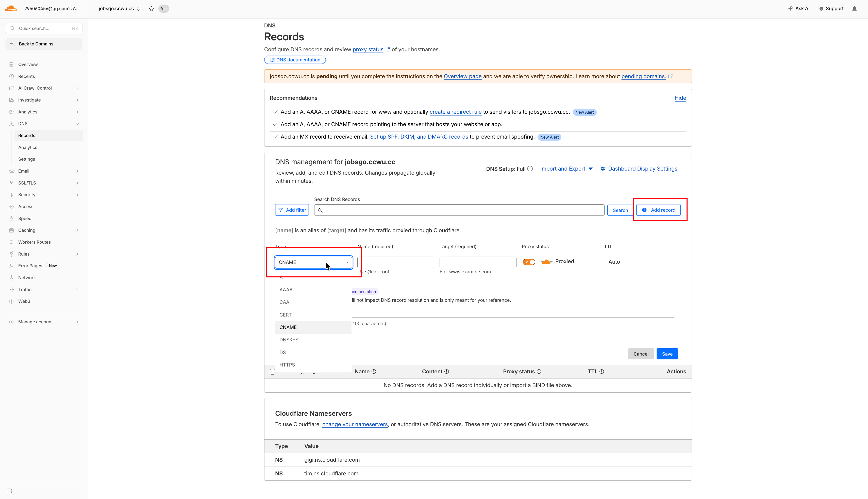Cancel adding the DNS record
Viewport: 868px width, 499px height.
641,354
